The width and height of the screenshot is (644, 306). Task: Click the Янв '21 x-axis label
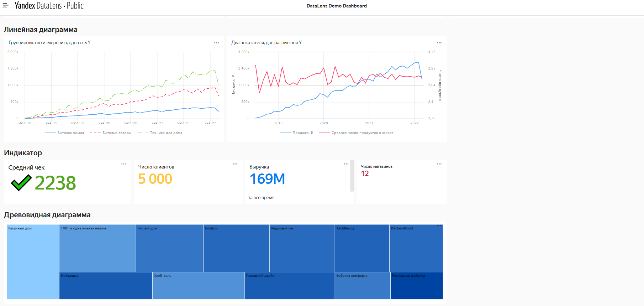coord(157,123)
